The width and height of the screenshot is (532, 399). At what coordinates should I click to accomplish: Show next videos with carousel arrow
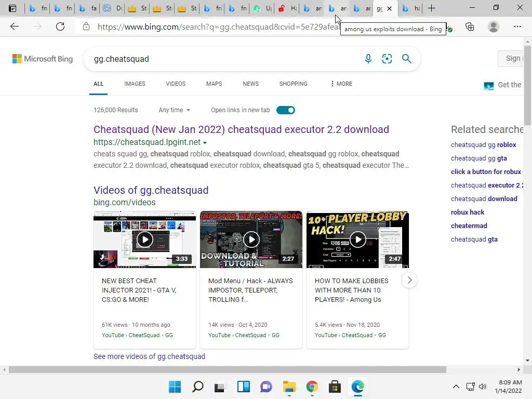tap(409, 280)
